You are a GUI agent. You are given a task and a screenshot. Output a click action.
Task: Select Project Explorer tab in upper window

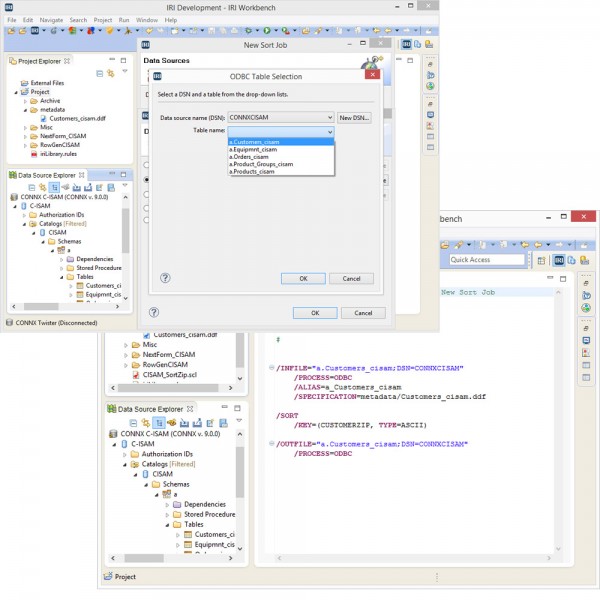click(x=39, y=61)
